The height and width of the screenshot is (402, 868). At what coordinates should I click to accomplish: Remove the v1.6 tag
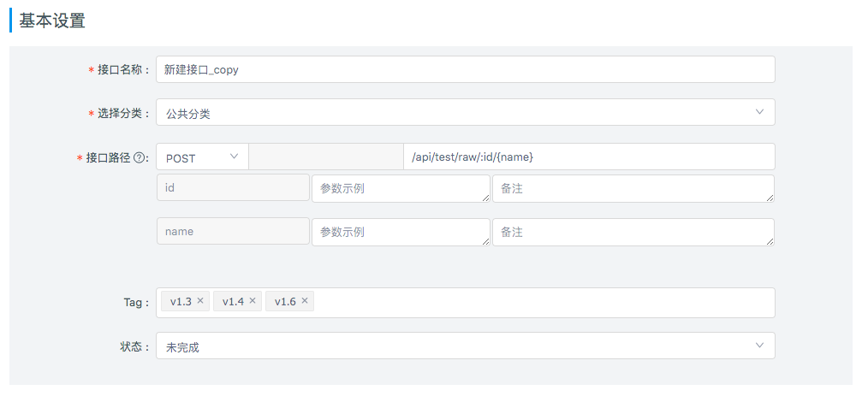point(305,301)
